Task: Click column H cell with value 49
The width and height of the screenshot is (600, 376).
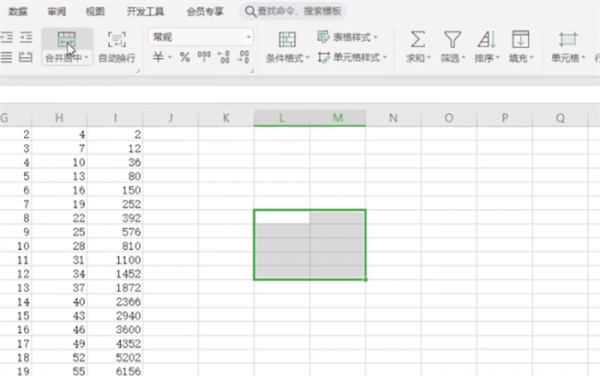Action: [x=59, y=343]
